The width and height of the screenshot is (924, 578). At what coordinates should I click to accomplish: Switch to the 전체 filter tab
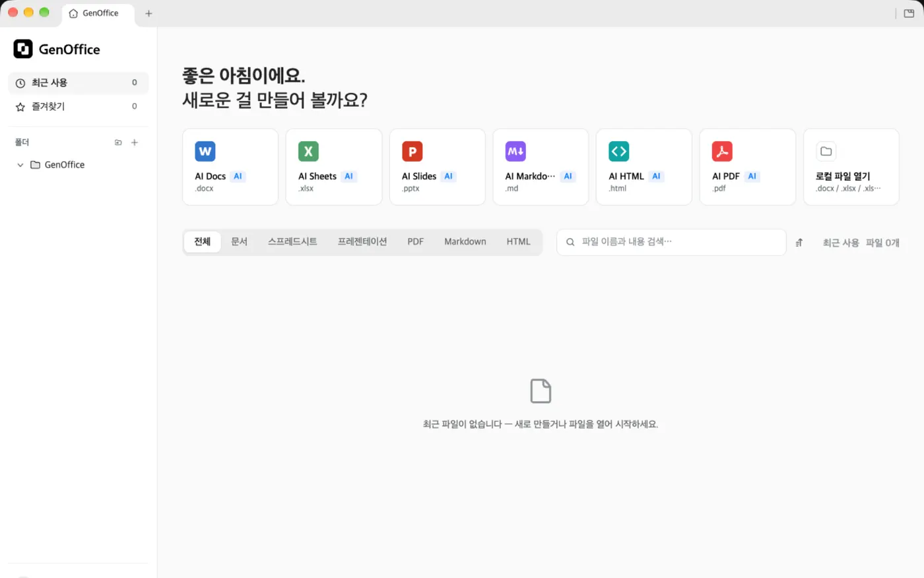[203, 242]
